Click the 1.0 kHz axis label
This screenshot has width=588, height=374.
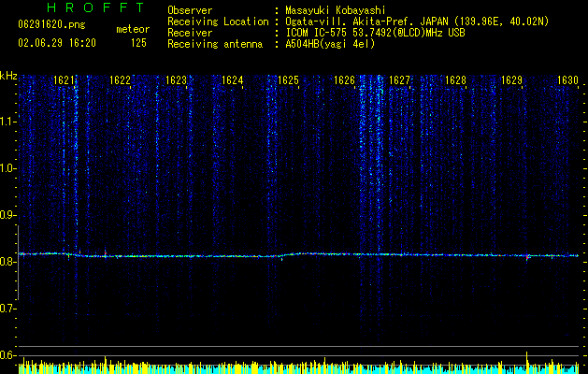(x=7, y=168)
